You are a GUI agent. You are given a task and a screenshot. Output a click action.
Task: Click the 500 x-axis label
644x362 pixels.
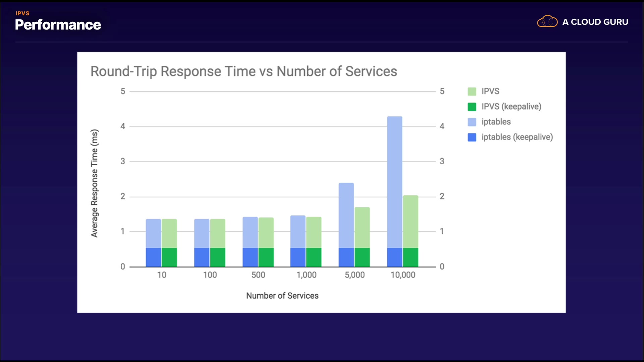pos(258,275)
